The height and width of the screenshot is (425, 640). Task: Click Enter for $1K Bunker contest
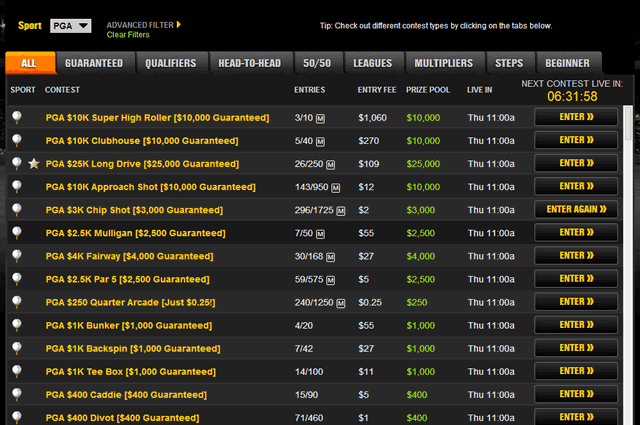576,325
